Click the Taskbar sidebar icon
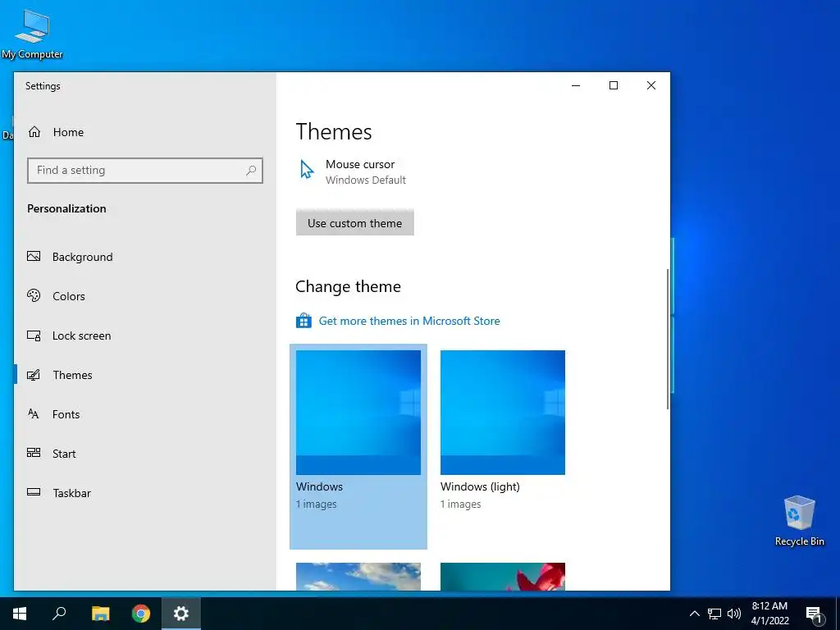Image resolution: width=840 pixels, height=630 pixels. pyautogui.click(x=34, y=492)
